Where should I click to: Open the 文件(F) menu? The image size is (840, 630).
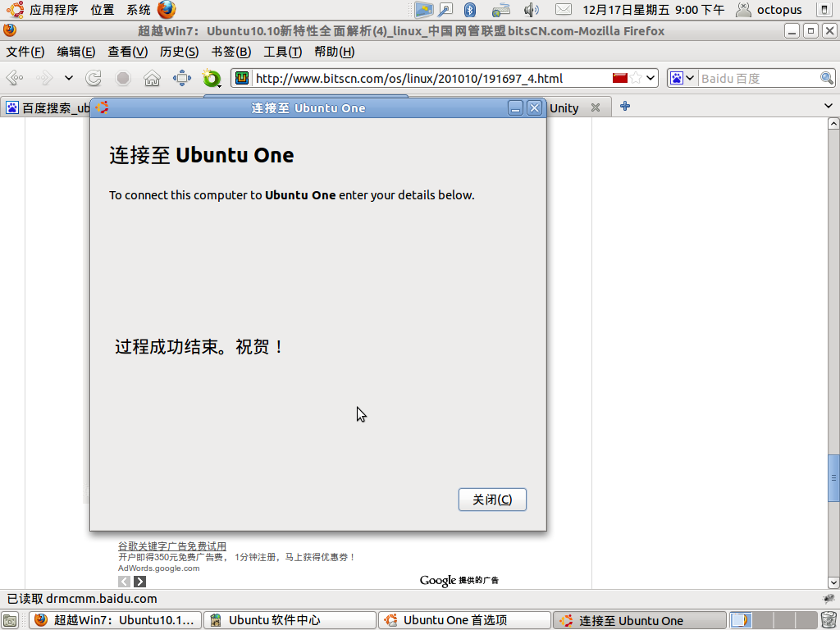point(25,52)
